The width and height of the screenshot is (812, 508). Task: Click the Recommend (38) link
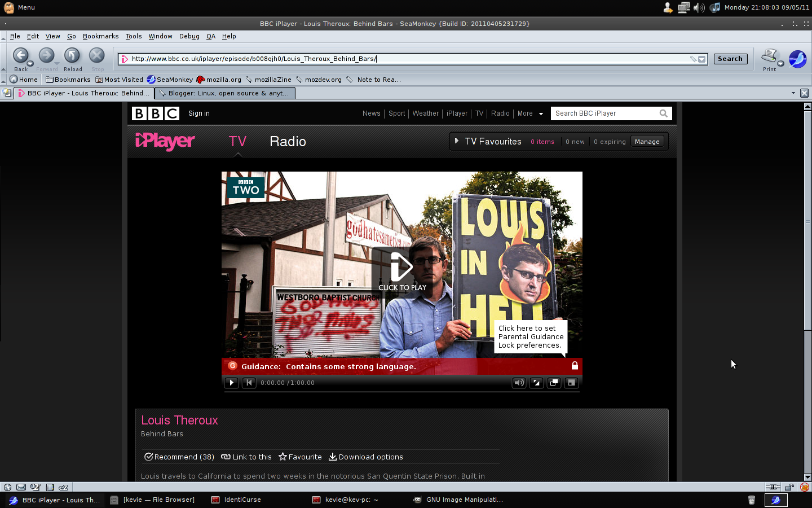coord(179,457)
